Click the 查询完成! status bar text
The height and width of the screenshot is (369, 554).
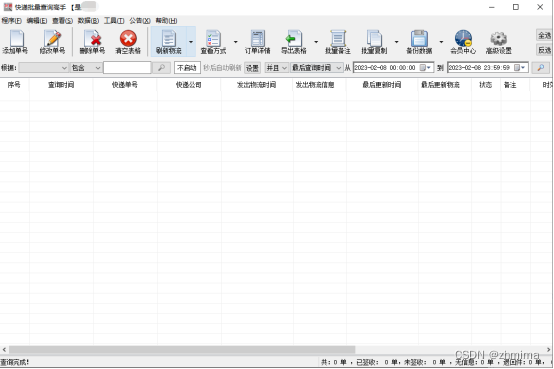pyautogui.click(x=14, y=362)
